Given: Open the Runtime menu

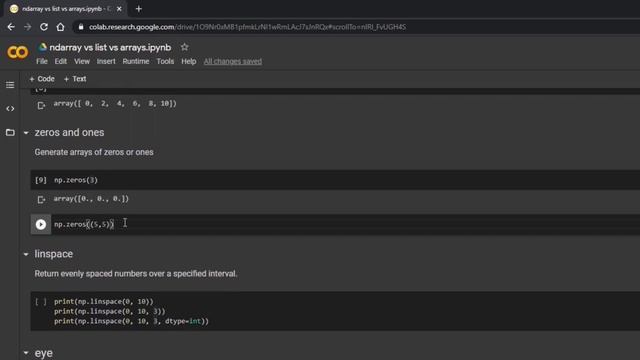Looking at the screenshot, I should pyautogui.click(x=136, y=61).
